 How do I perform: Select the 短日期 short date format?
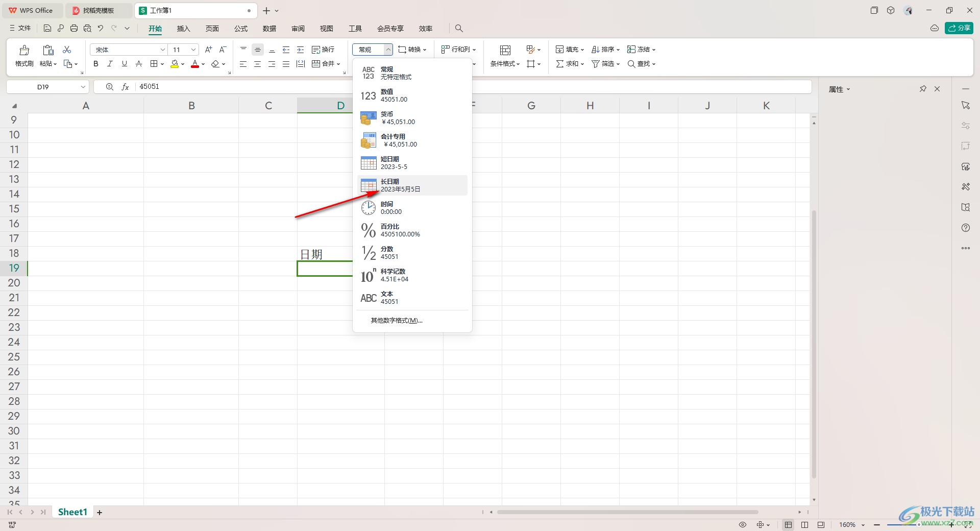[412, 163]
